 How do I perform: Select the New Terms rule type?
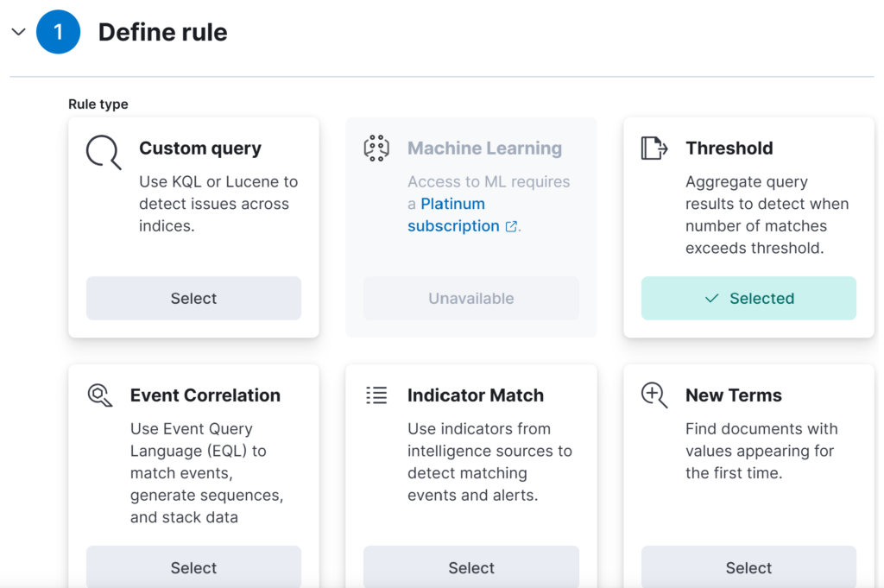pyautogui.click(x=748, y=566)
